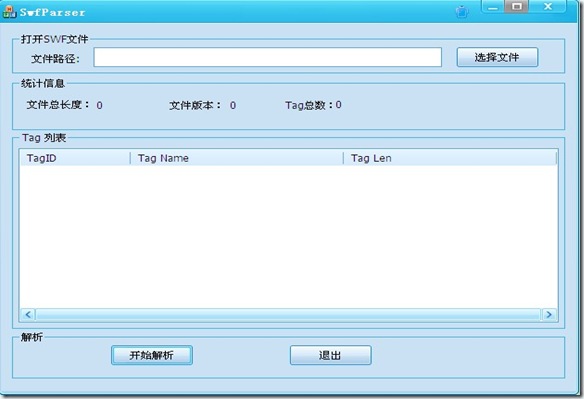Click the 文件总长度 label
This screenshot has height=399, width=584.
tap(58, 105)
